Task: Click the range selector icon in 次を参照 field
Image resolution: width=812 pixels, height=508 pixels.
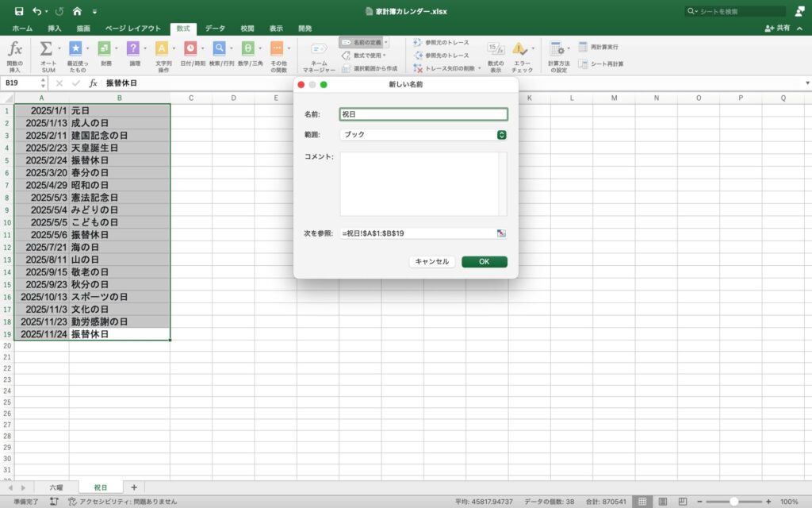Action: [501, 233]
